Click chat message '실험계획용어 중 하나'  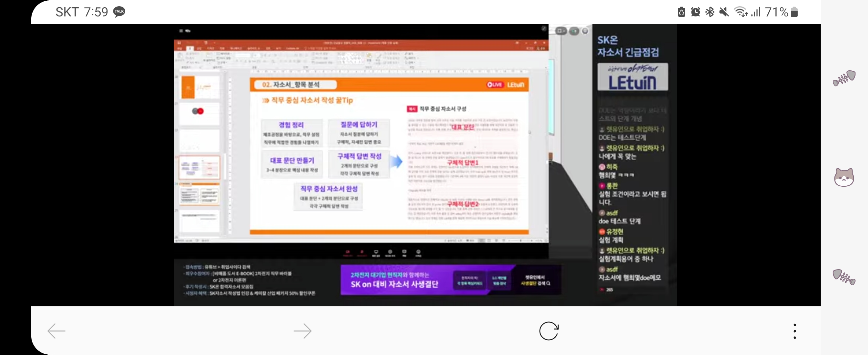click(x=626, y=259)
